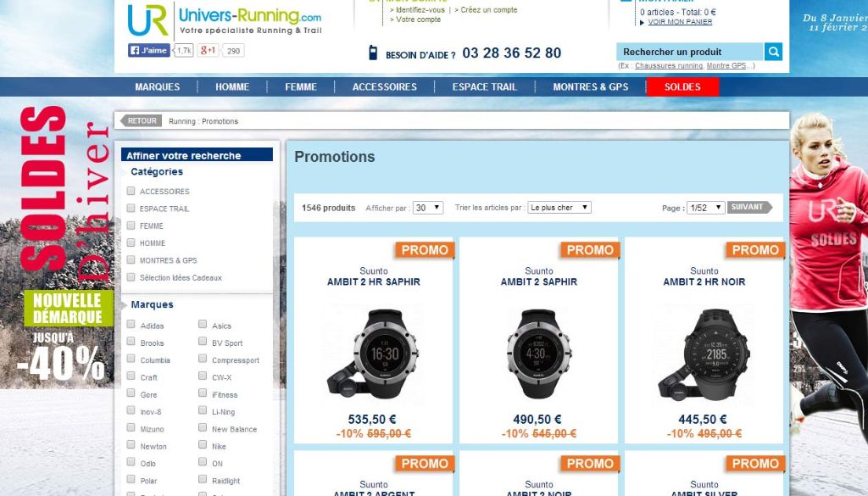Click the phone icon beside Besoin d'aide
This screenshot has height=496, width=868.
click(x=373, y=53)
